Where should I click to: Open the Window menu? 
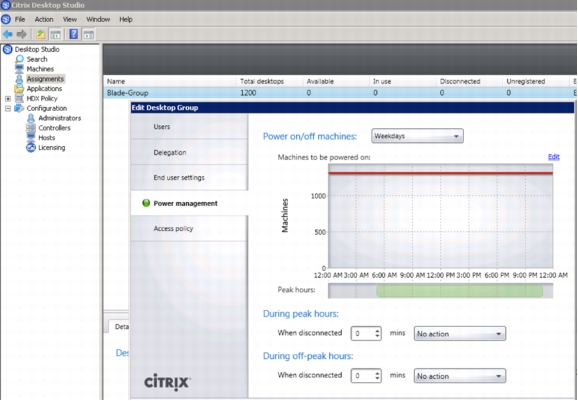click(98, 20)
